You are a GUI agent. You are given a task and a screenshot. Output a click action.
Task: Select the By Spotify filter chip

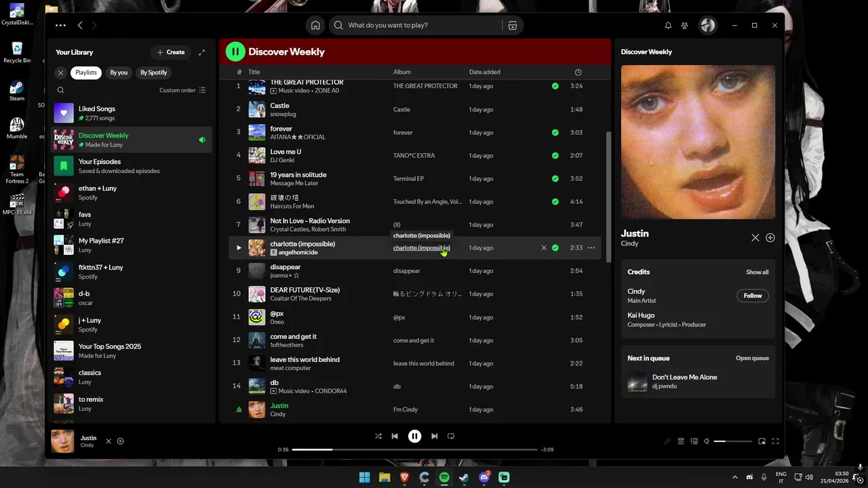[153, 73]
